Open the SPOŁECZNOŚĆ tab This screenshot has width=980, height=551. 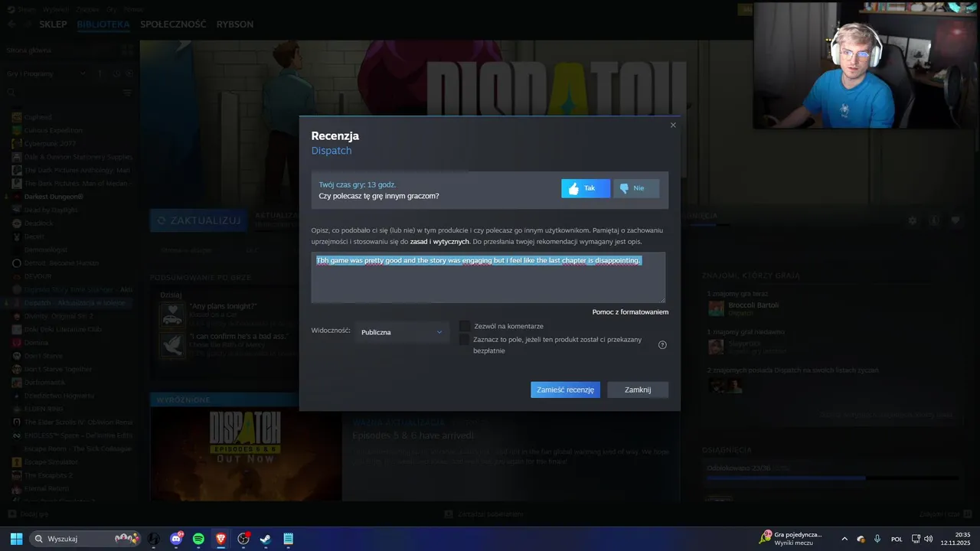click(x=173, y=24)
